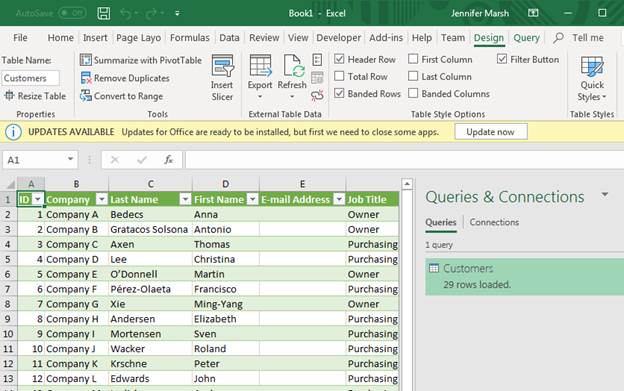
Task: Click Insert Slicer button
Action: coord(222,78)
